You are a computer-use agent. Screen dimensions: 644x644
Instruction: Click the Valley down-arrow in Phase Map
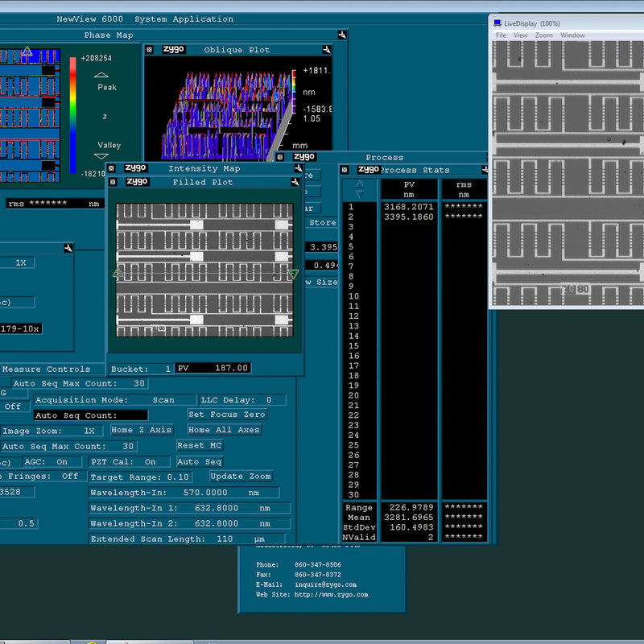tap(102, 156)
